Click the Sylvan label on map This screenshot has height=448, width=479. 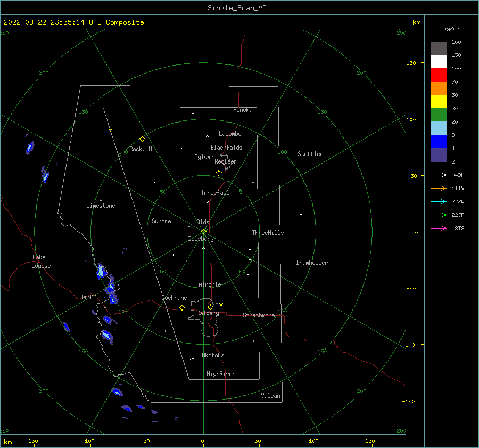tap(204, 157)
